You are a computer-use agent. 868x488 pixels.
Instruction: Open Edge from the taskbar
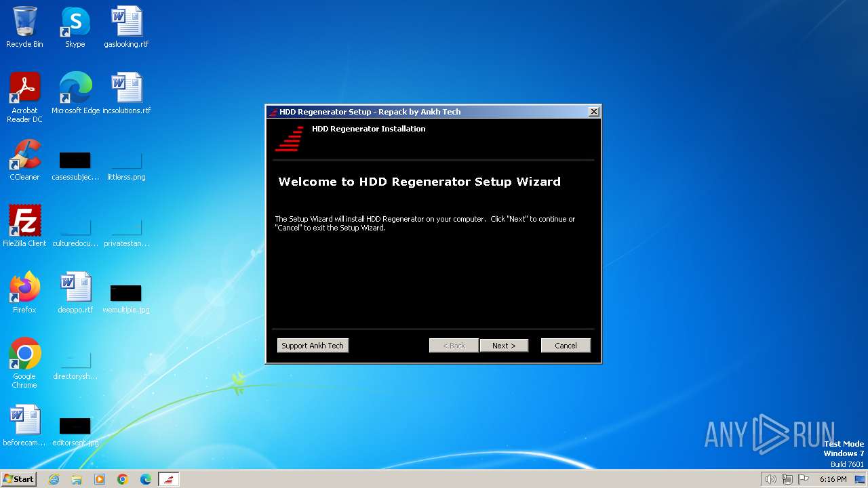[x=146, y=479]
